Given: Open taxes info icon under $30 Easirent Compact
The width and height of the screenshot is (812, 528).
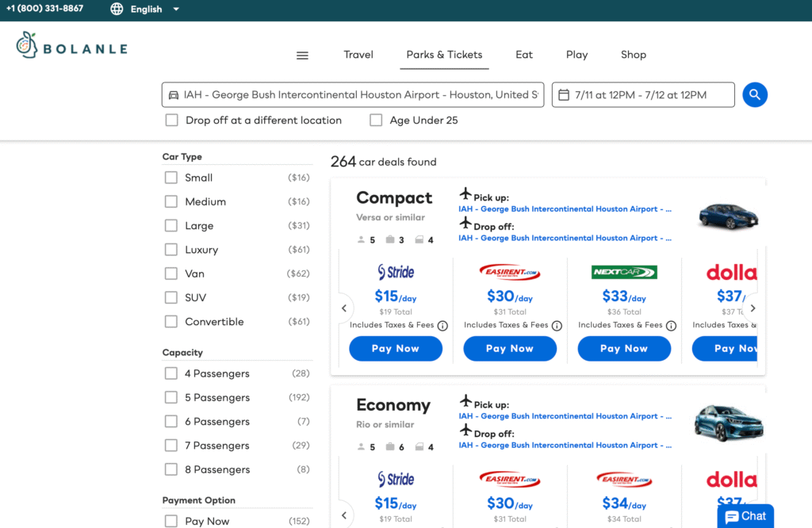Looking at the screenshot, I should pyautogui.click(x=557, y=326).
